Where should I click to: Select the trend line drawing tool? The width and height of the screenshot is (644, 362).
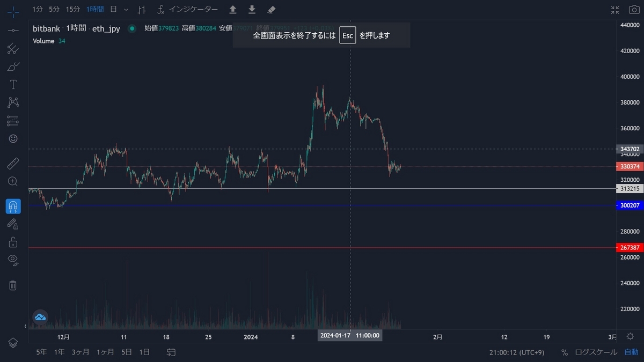13,29
